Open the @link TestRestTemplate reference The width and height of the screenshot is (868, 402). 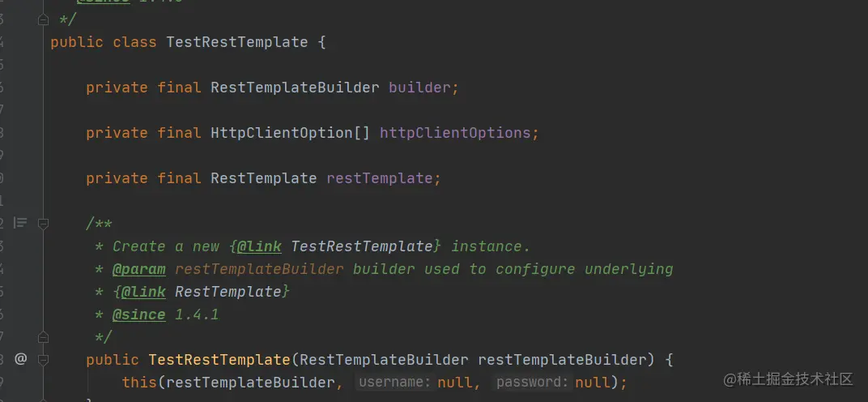point(361,246)
